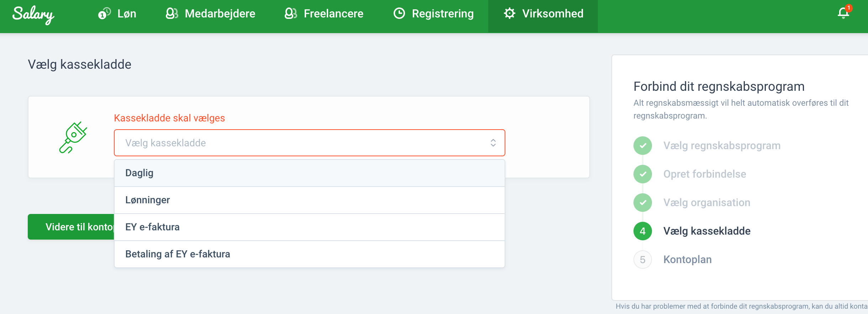Click the Salary logo
The width and height of the screenshot is (868, 314).
tap(33, 14)
